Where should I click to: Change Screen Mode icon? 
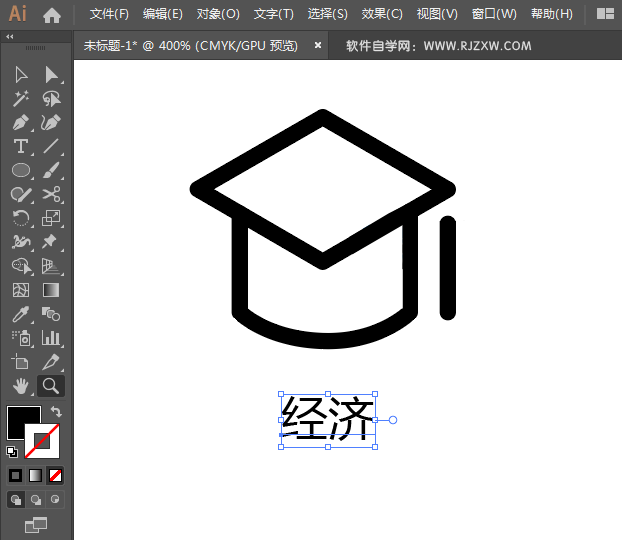(x=36, y=525)
